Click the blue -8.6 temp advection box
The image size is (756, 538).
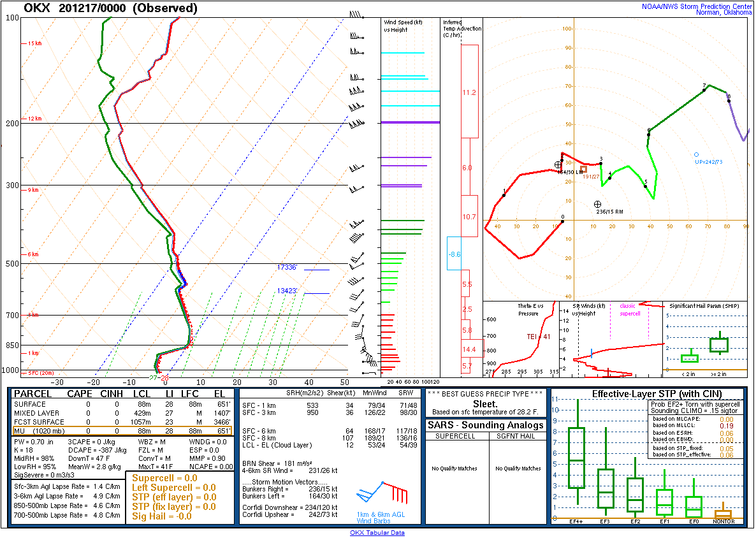454,254
